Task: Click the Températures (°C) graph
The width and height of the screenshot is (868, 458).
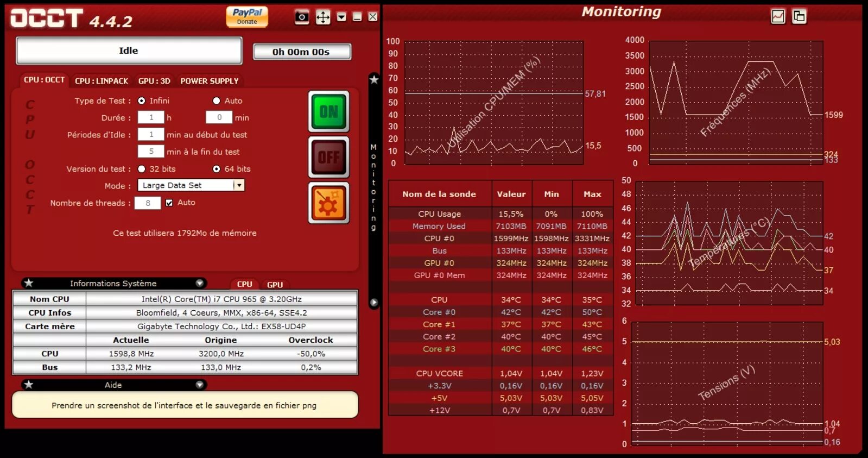Action: click(x=730, y=243)
